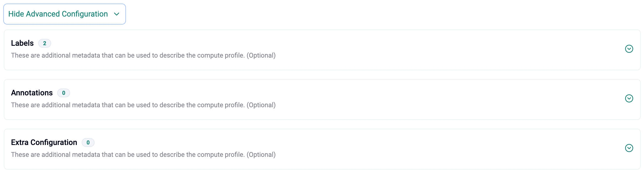Click the Labels count badge showing 2
This screenshot has height=172, width=644.
tap(45, 43)
